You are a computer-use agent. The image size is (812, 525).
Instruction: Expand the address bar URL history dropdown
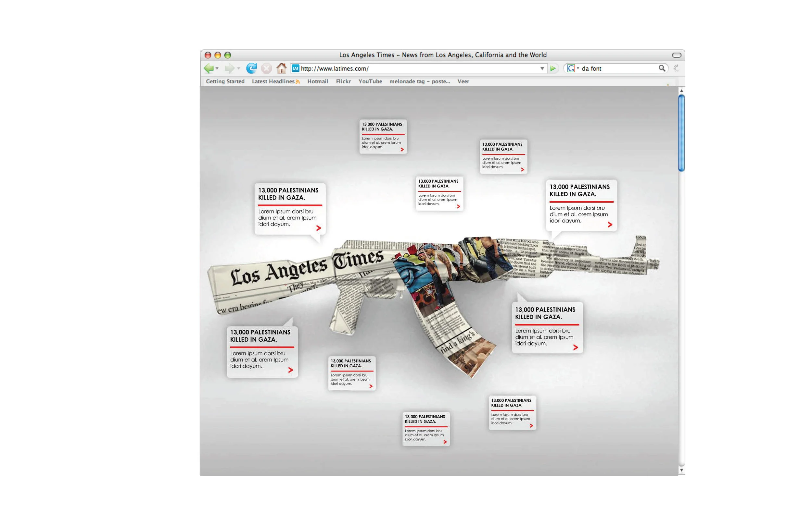click(542, 68)
